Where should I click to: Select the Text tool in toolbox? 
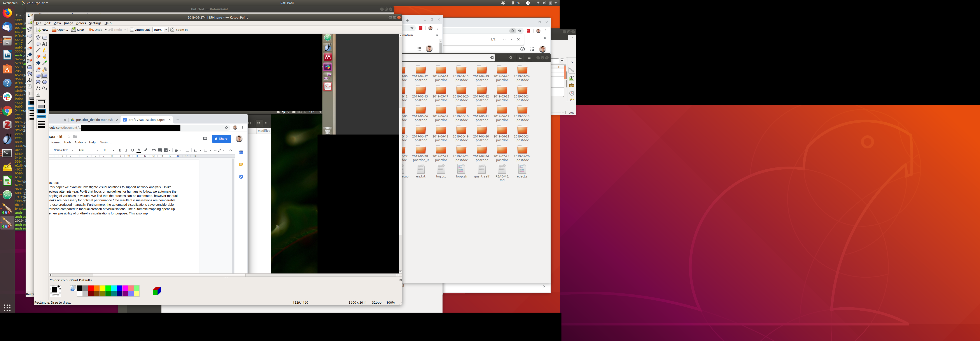44,44
